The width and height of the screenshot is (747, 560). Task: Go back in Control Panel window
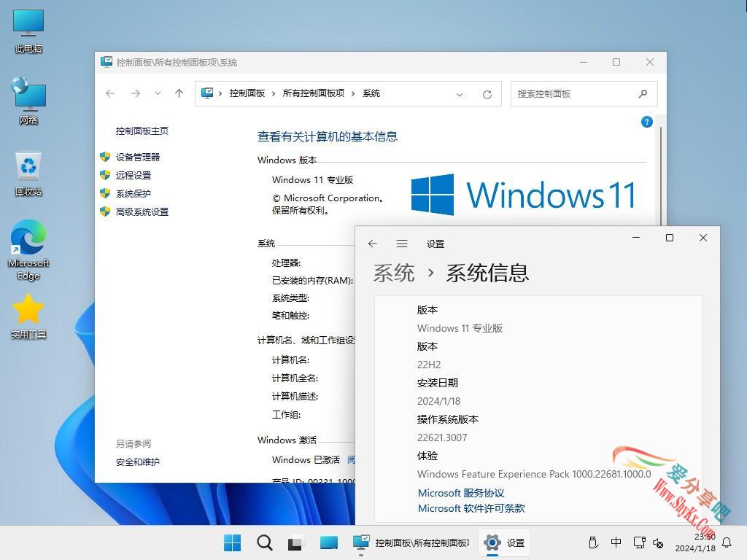click(110, 93)
